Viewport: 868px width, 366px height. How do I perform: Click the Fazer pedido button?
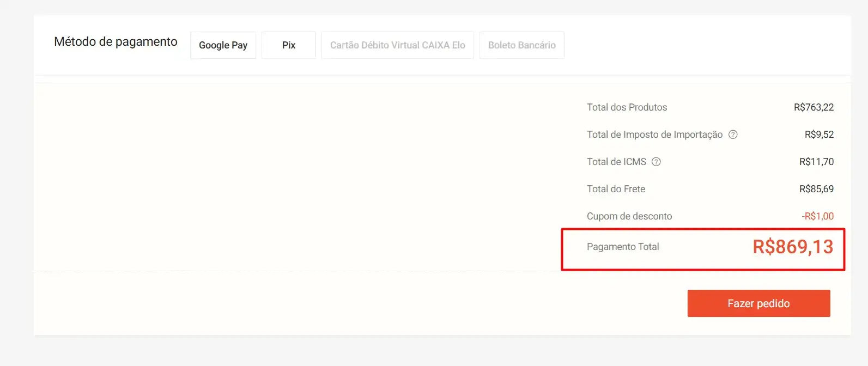(x=758, y=303)
